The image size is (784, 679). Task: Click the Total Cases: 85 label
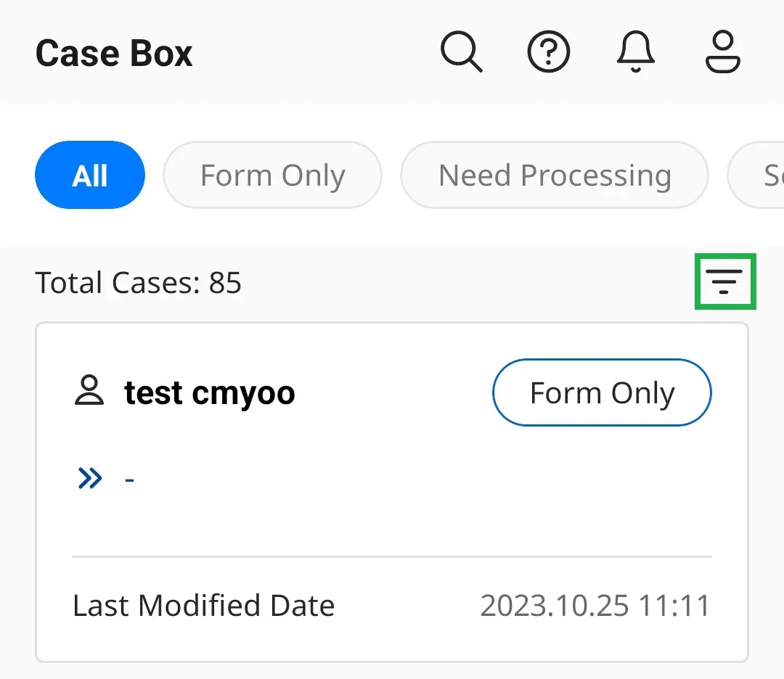(139, 283)
